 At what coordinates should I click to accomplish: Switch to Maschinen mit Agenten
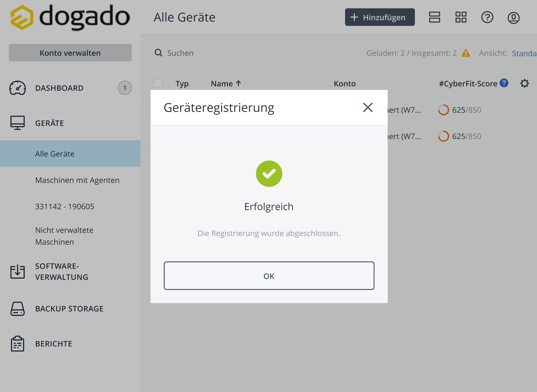tap(77, 180)
